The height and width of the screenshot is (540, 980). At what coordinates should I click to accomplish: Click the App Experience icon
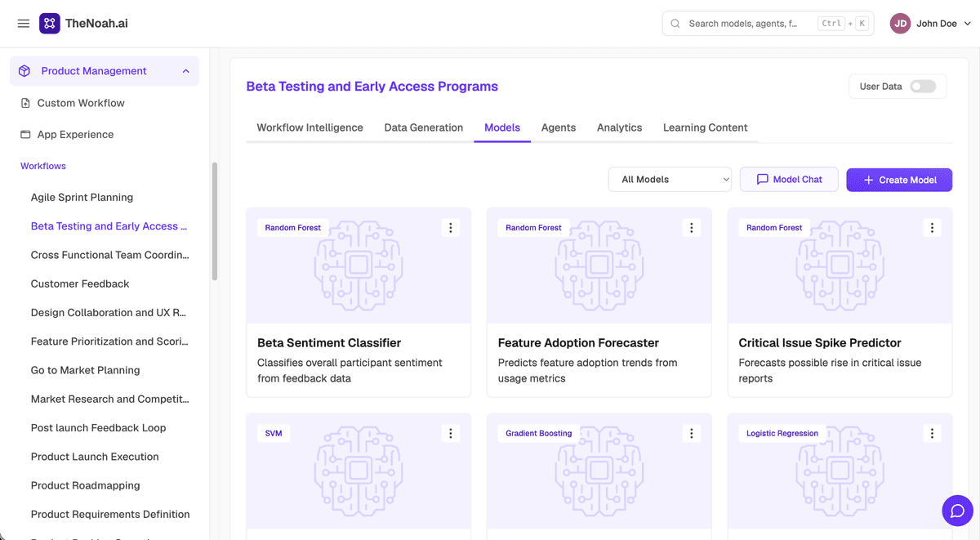click(x=25, y=134)
